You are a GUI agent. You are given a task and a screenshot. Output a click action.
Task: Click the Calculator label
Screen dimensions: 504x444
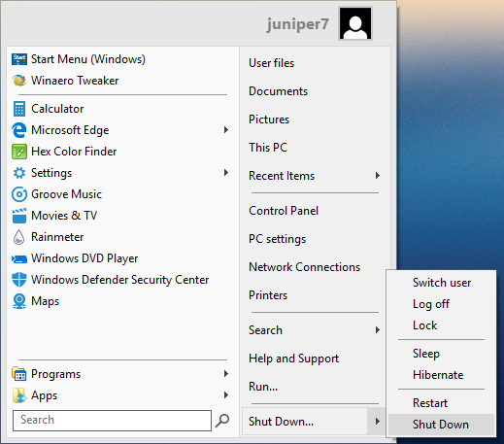[x=57, y=109]
